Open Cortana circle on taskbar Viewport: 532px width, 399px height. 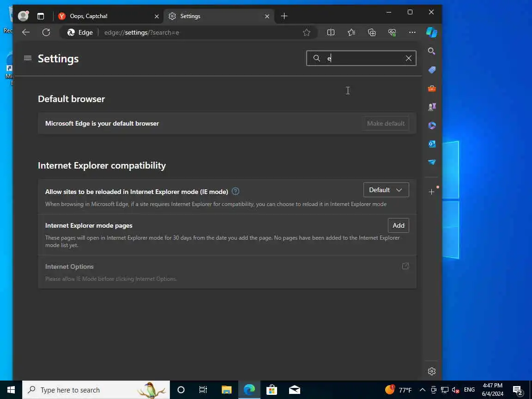click(x=181, y=390)
